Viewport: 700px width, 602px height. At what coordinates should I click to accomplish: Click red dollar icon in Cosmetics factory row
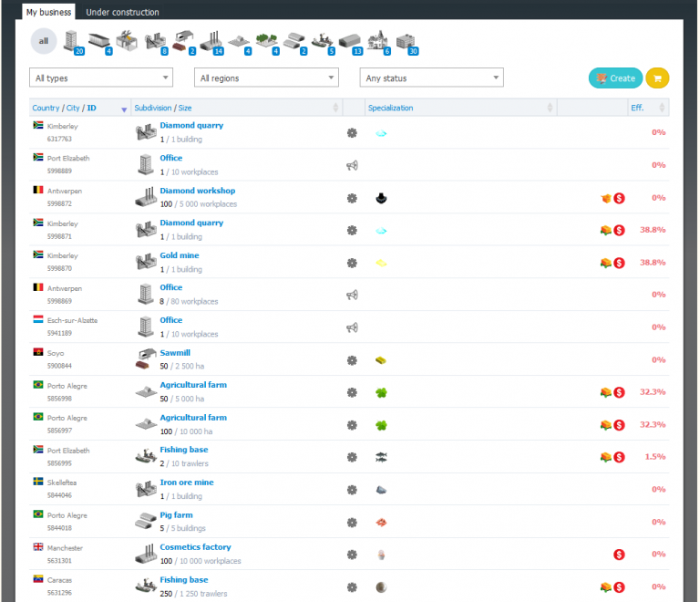[619, 555]
